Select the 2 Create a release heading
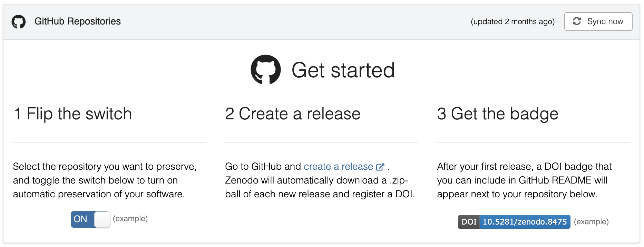644x247 pixels. (x=293, y=114)
